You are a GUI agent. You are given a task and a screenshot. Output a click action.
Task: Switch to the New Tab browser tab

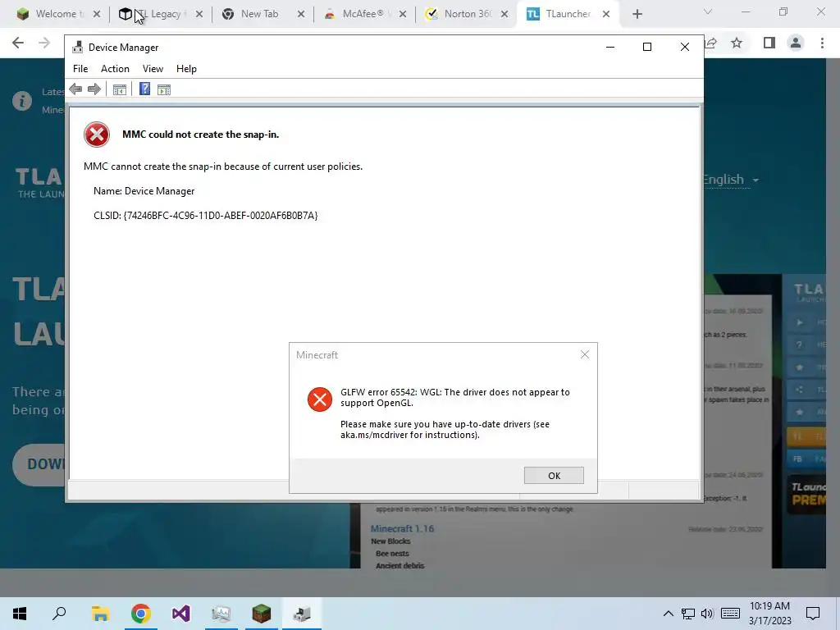pyautogui.click(x=259, y=14)
